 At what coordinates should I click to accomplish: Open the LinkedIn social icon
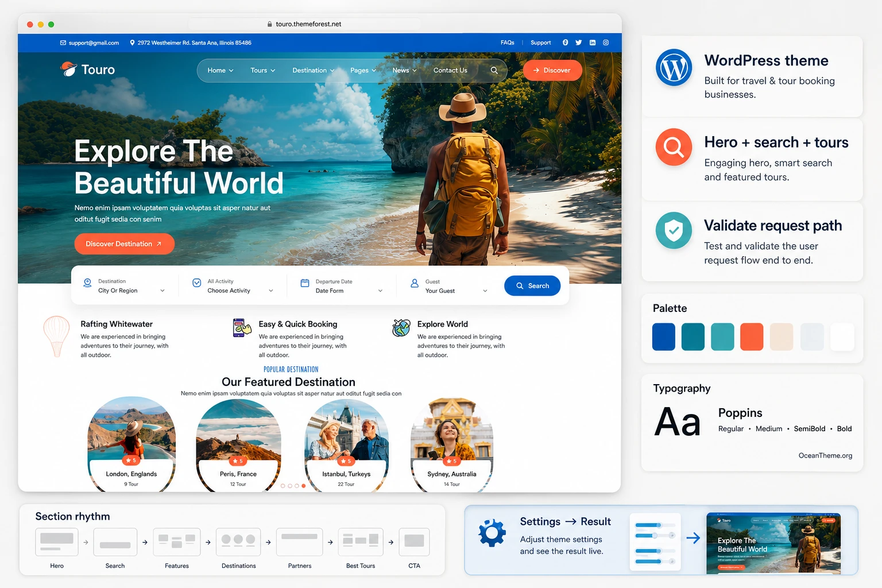[593, 42]
